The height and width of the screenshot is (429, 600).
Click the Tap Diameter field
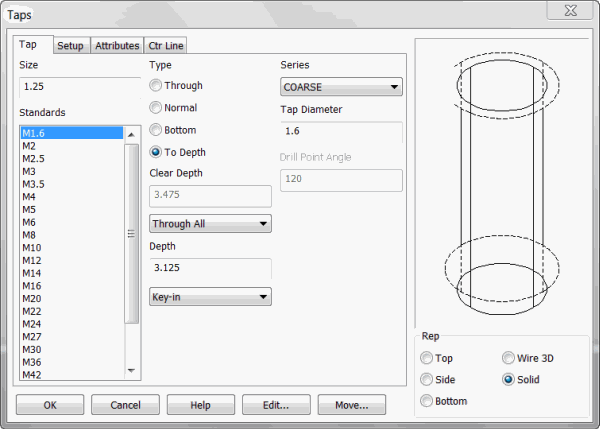[341, 132]
